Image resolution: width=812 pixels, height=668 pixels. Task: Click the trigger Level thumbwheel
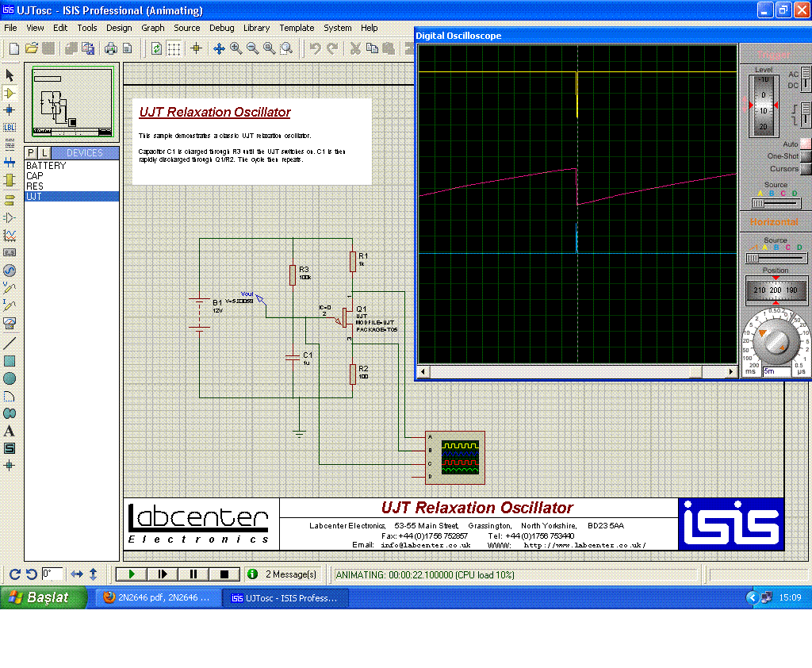764,106
